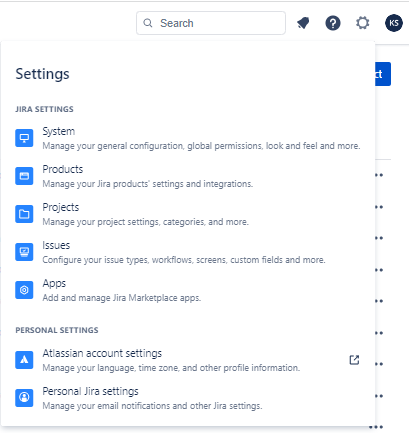409x433 pixels.
Task: Open the notifications bell icon
Action: [x=303, y=23]
